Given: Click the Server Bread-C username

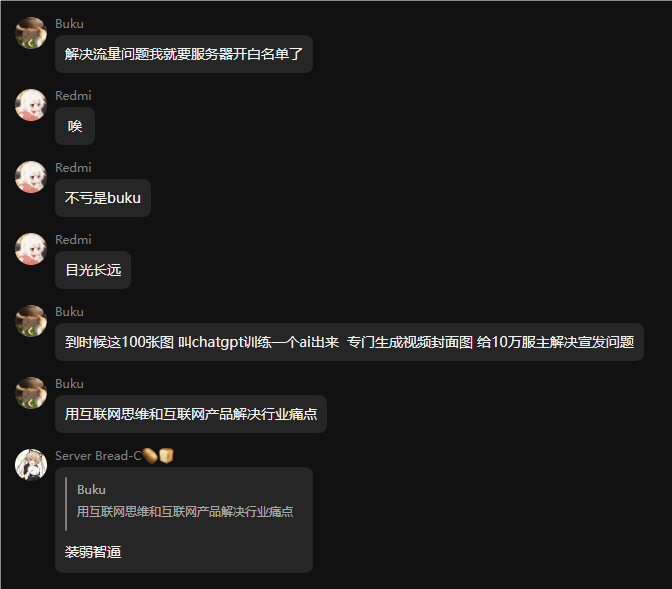Looking at the screenshot, I should (98, 456).
